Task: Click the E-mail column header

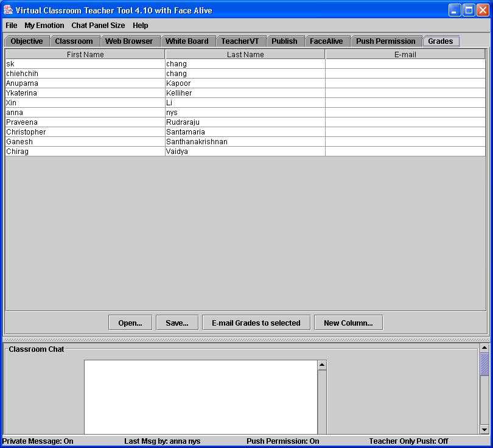Action: [405, 55]
